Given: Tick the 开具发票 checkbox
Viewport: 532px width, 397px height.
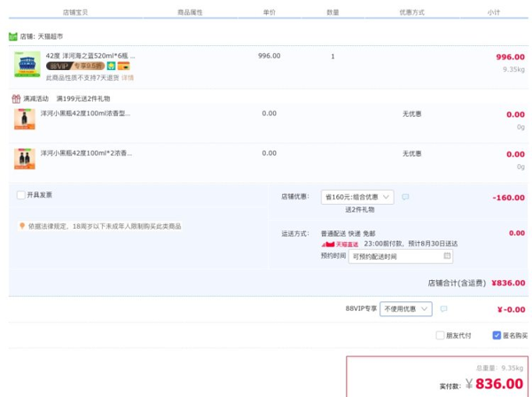Looking at the screenshot, I should (x=20, y=195).
